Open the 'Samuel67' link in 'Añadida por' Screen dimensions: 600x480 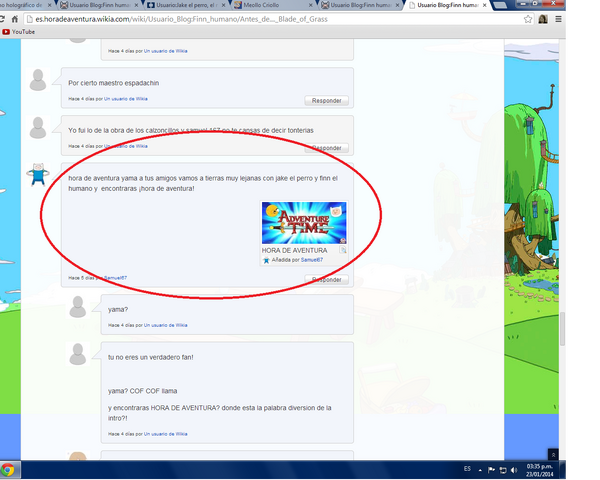click(x=311, y=260)
